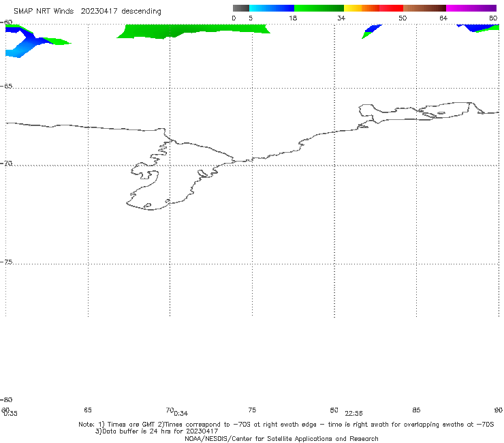Click the swath time label "22:56"
Screen dimensions: 504x443
[x=354, y=414]
